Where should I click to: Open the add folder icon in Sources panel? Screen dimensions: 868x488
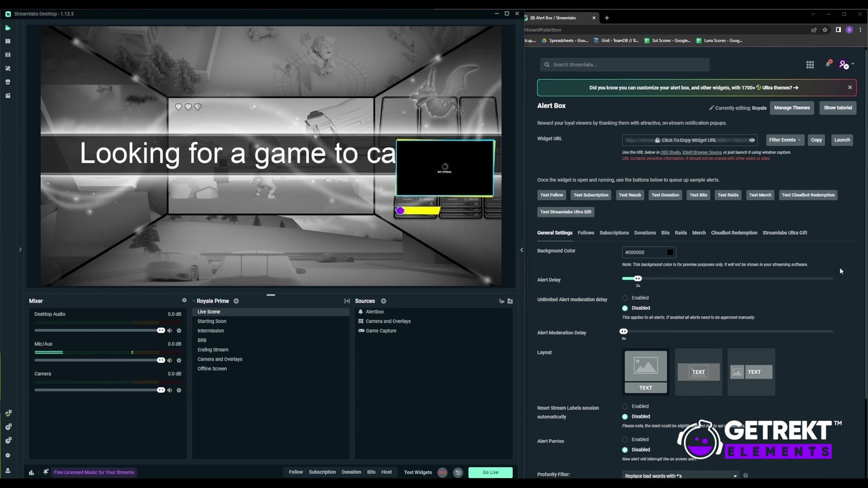point(510,300)
